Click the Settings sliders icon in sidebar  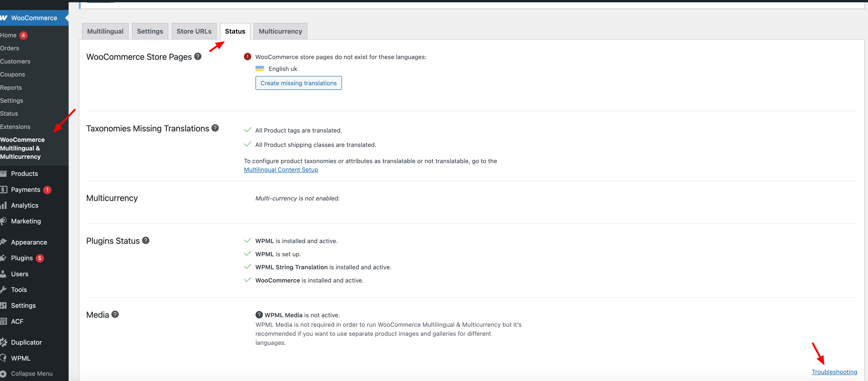point(3,305)
